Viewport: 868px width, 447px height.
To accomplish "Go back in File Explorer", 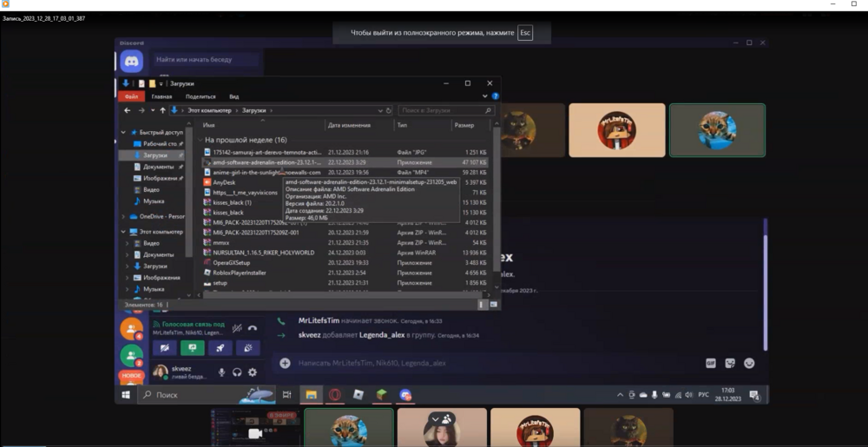I will click(128, 110).
